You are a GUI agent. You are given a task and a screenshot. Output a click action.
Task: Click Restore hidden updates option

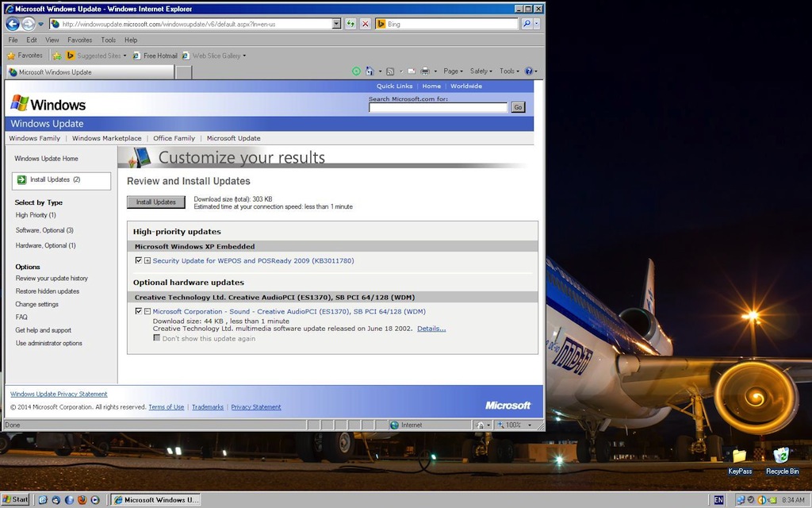coord(47,291)
